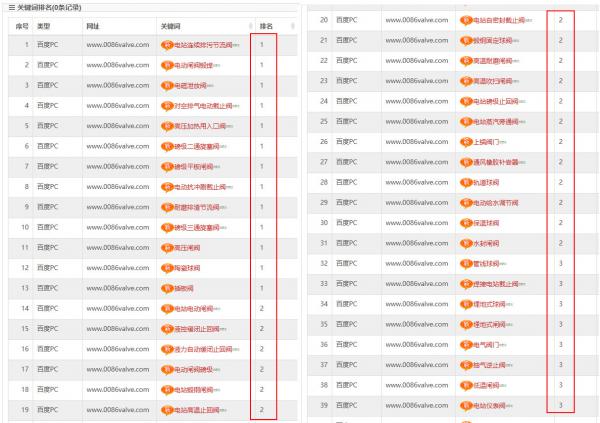Click orange badge icon in row 26
The width and height of the screenshot is (600, 423).
click(x=466, y=142)
